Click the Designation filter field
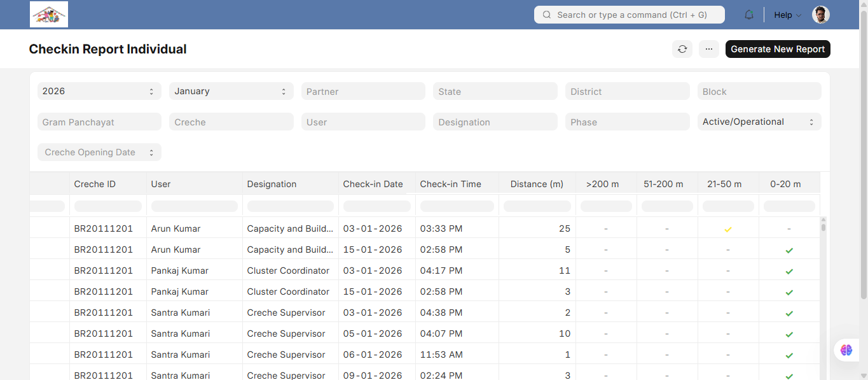This screenshot has width=868, height=380. tap(495, 122)
